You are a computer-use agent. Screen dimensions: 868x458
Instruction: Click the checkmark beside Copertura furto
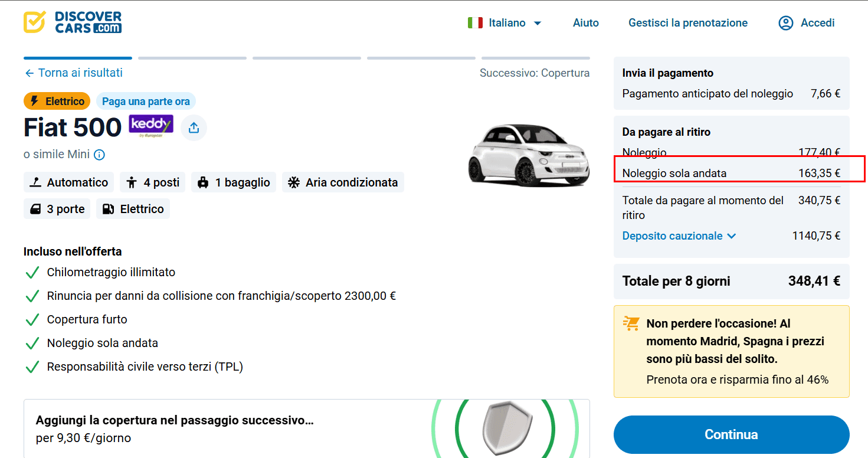click(32, 320)
